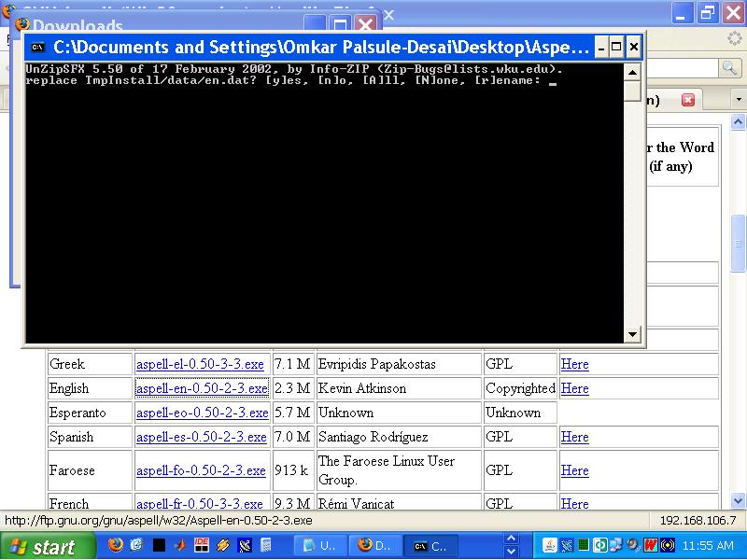Click the Command Prompt scrollbar up arrow
Screen dimensions: 747x560
click(x=632, y=73)
